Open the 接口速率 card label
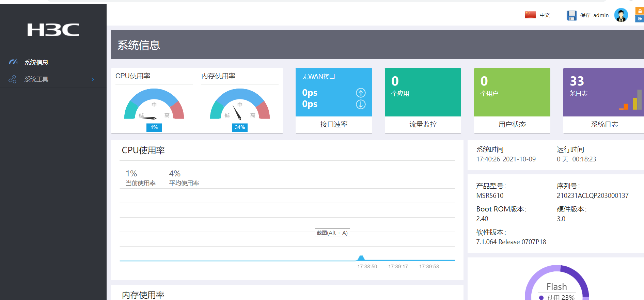 (x=334, y=124)
